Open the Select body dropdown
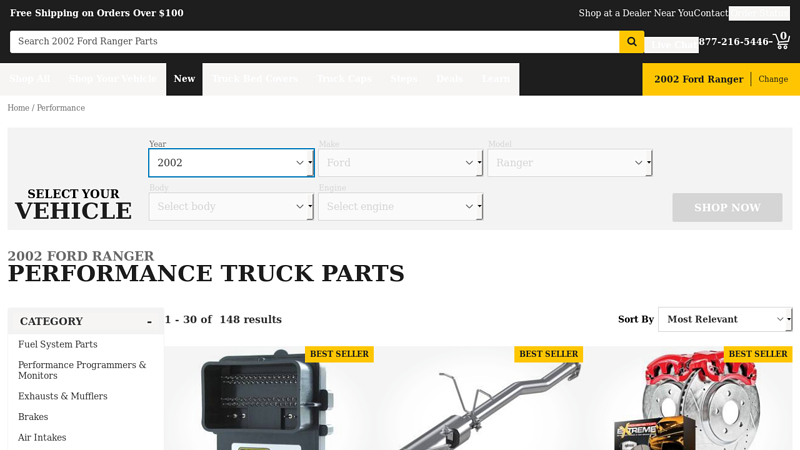800x450 pixels. pyautogui.click(x=231, y=207)
